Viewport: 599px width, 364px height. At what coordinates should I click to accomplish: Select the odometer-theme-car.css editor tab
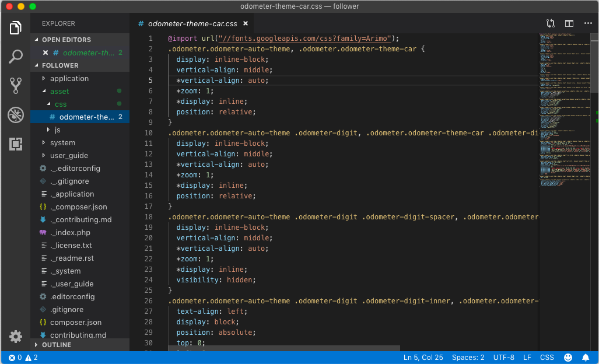point(192,24)
